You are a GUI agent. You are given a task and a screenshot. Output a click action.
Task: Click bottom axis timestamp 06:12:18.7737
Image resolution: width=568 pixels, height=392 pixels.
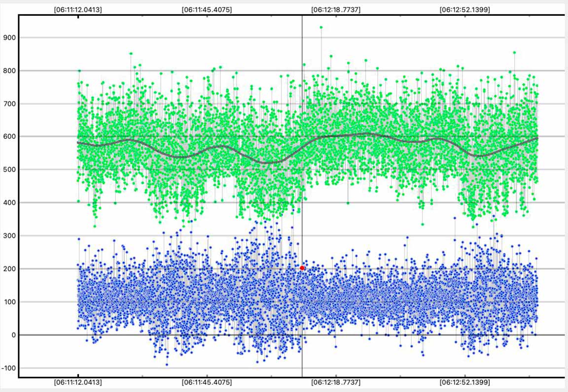click(x=335, y=382)
